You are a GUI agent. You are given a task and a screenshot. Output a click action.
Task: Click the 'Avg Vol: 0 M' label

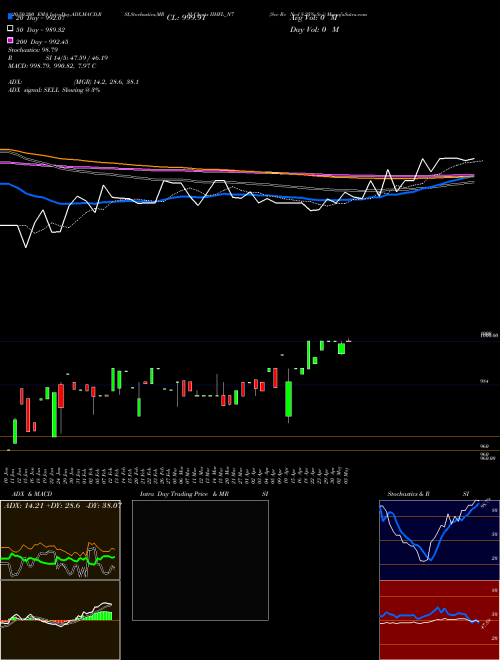[314, 18]
